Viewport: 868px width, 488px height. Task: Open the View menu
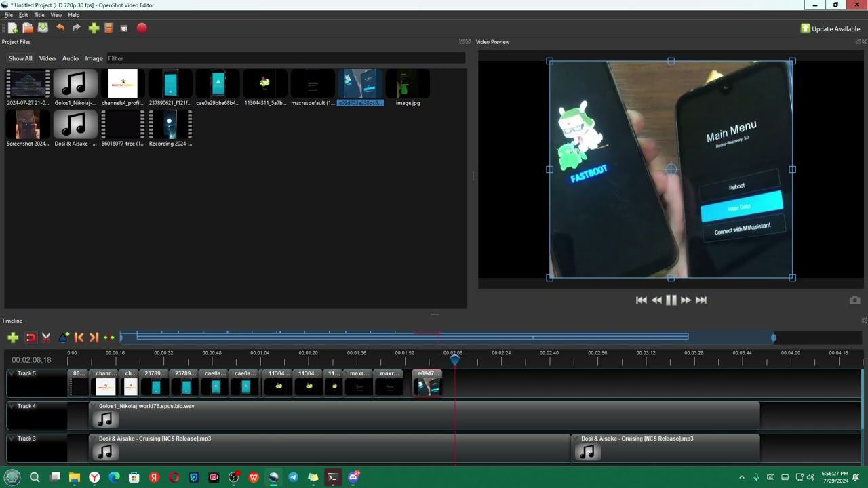click(56, 15)
